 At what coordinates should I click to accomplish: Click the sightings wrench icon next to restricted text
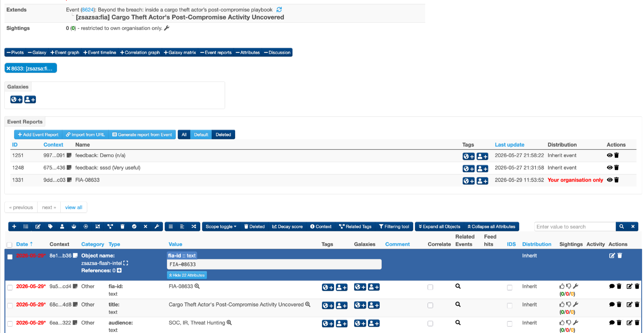[167, 28]
